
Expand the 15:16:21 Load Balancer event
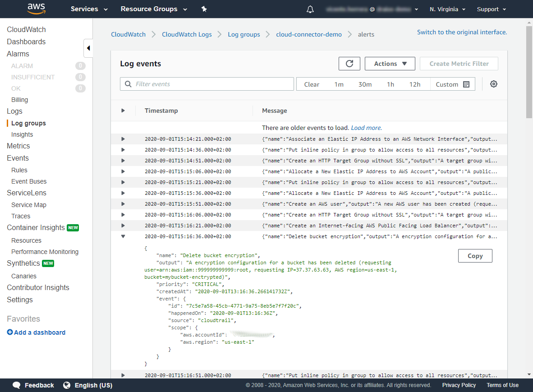(123, 226)
